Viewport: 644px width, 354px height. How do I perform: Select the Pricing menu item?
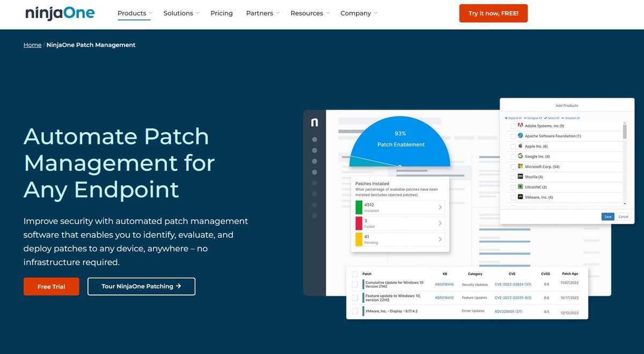[222, 13]
